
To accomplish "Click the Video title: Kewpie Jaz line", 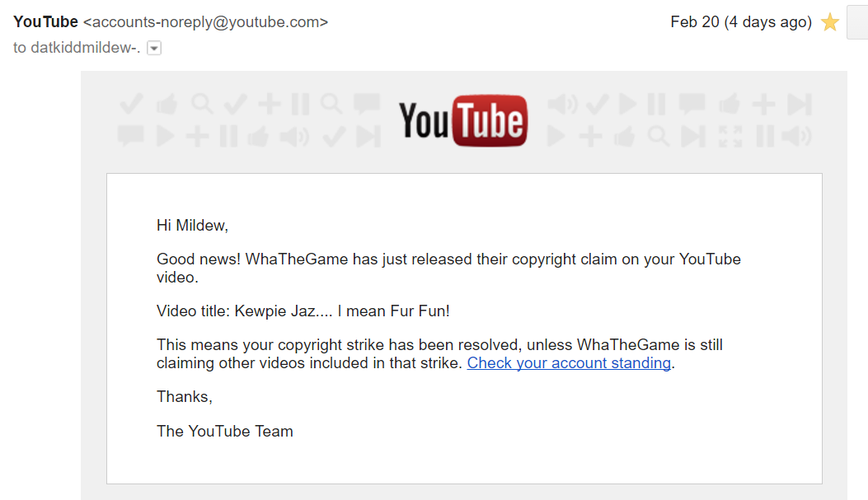I will pos(303,311).
